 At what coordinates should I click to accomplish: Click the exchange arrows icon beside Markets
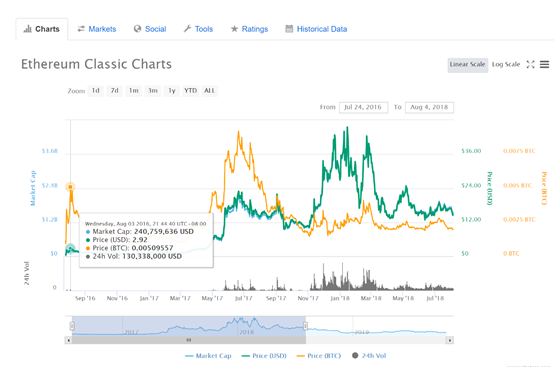[81, 29]
